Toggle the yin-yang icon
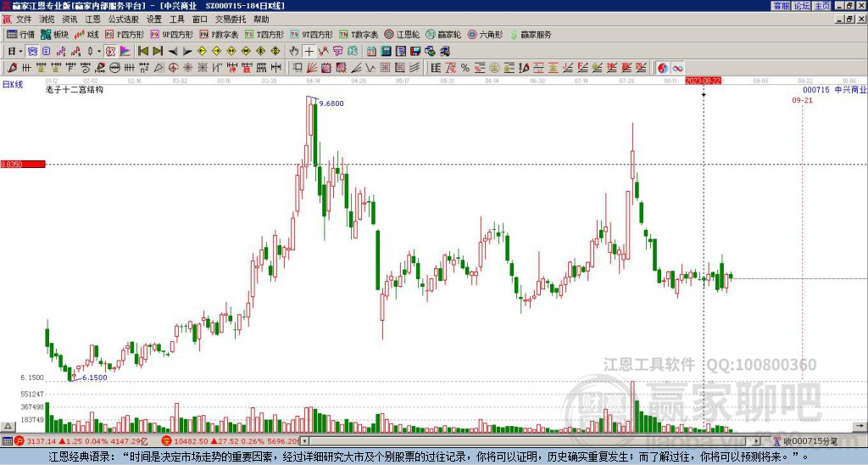 (663, 68)
